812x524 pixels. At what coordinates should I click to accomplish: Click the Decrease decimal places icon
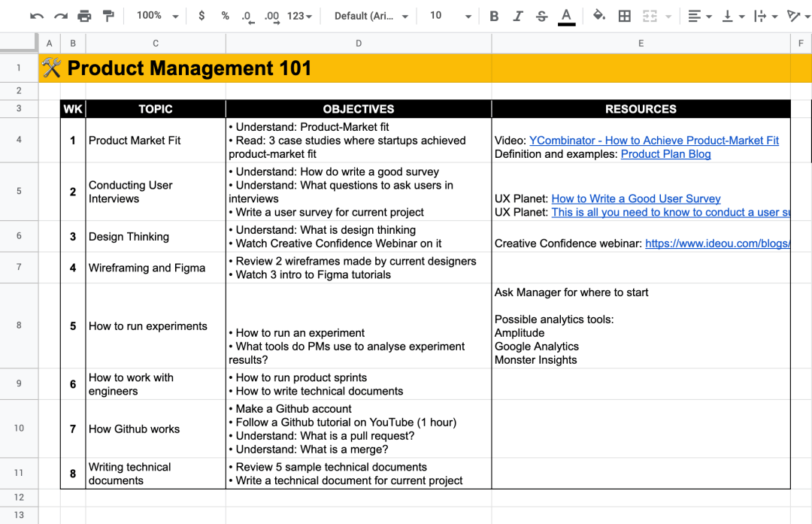[247, 16]
